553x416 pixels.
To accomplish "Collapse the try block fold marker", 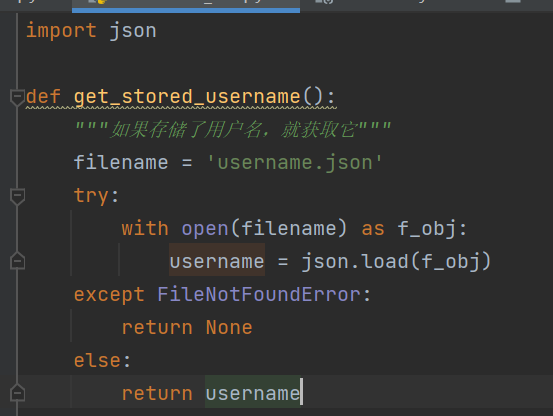I will tap(17, 196).
